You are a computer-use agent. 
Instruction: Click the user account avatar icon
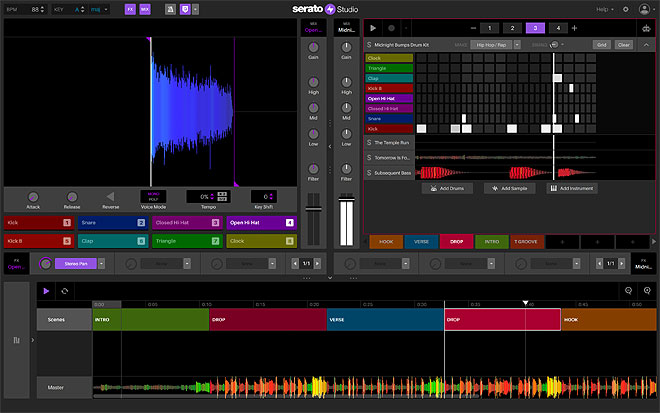(645, 9)
